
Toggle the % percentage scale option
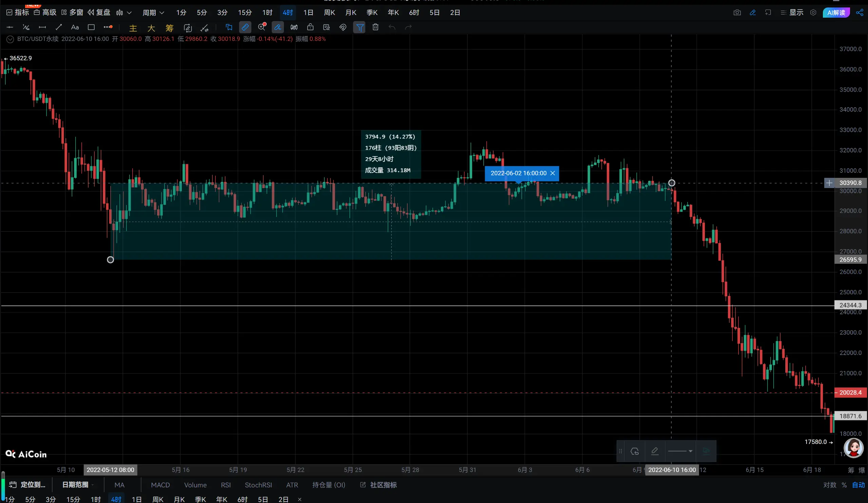click(844, 485)
